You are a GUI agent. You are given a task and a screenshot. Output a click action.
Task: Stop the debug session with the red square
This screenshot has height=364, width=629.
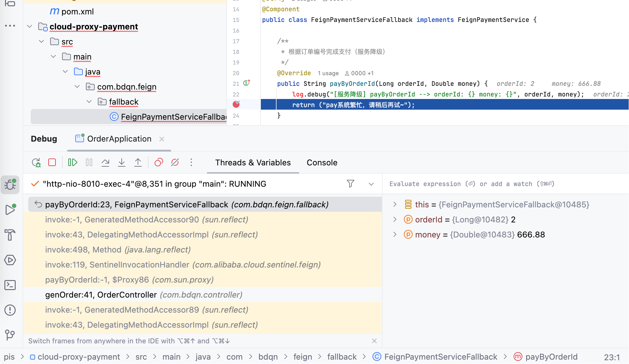pos(52,162)
